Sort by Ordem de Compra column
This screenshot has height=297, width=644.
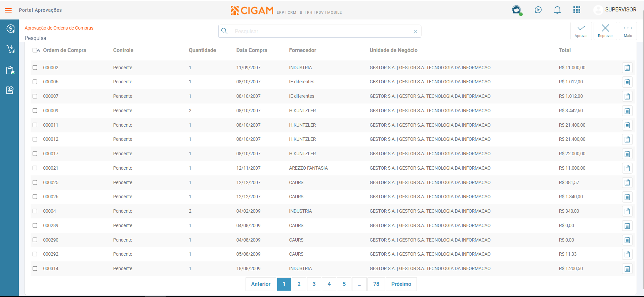(x=65, y=50)
